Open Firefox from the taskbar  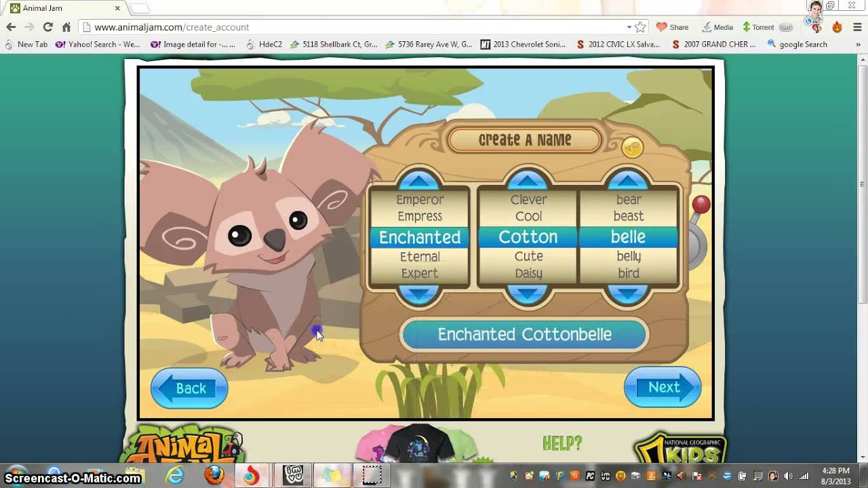click(x=214, y=476)
